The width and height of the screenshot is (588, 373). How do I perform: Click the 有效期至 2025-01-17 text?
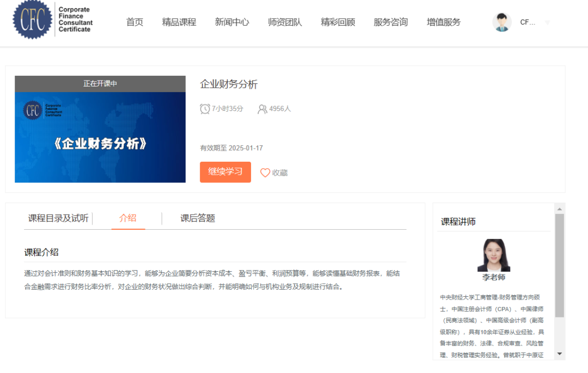pyautogui.click(x=231, y=148)
